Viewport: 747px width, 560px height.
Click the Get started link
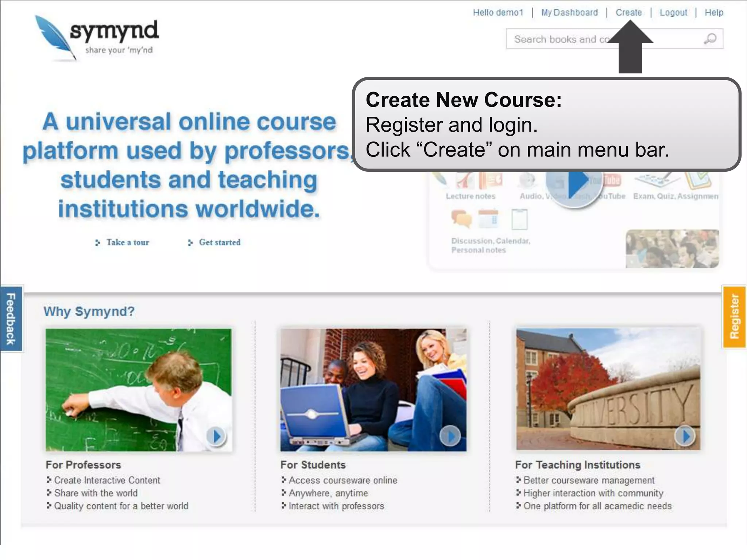(x=219, y=242)
